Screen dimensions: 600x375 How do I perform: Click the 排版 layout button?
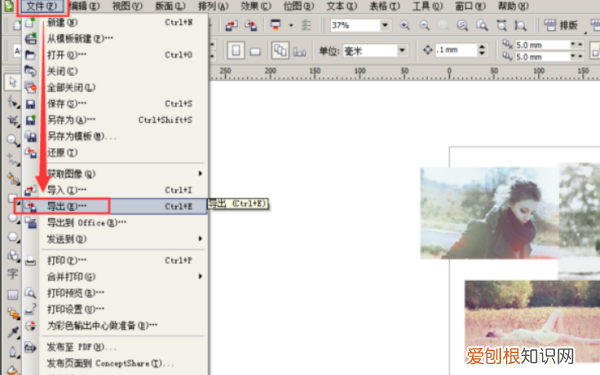coord(561,26)
